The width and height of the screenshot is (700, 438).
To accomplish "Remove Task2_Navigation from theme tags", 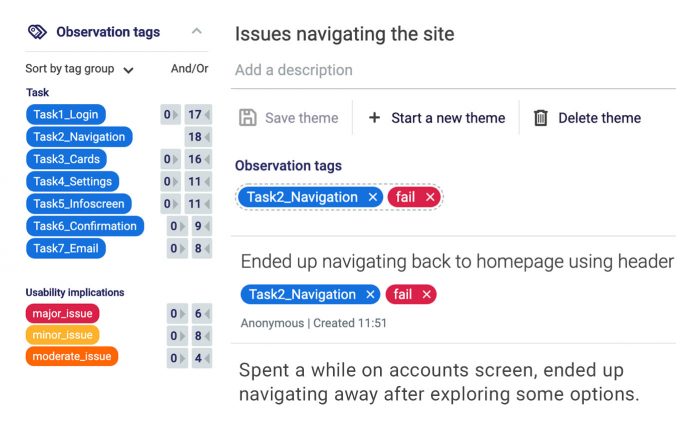I will [373, 198].
